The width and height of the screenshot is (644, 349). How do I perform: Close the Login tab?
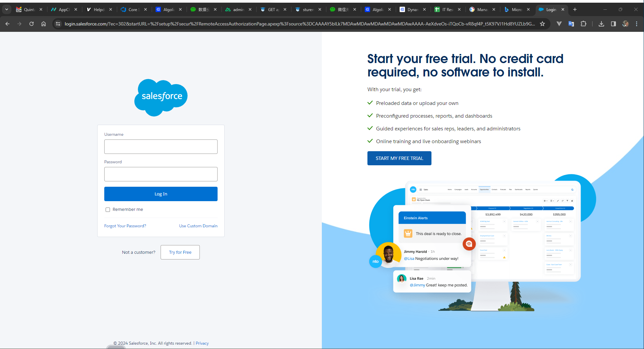coord(563,9)
